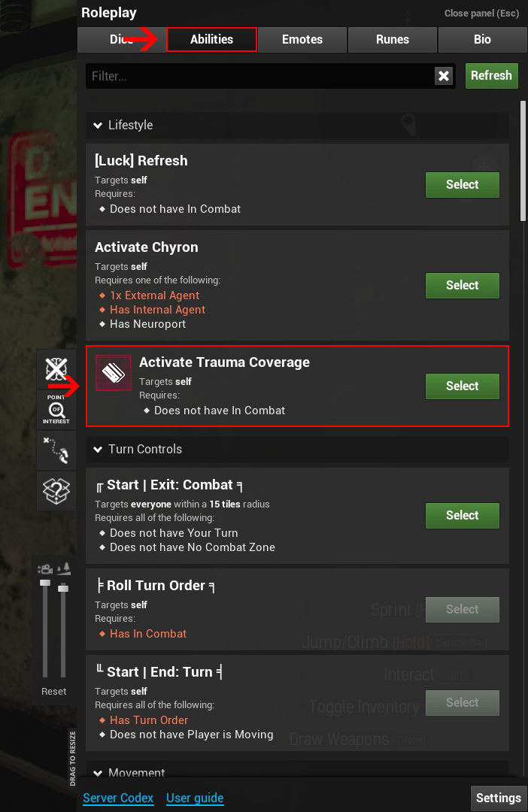Click the camera distance slider handle
The image size is (528, 812).
[x=45, y=583]
